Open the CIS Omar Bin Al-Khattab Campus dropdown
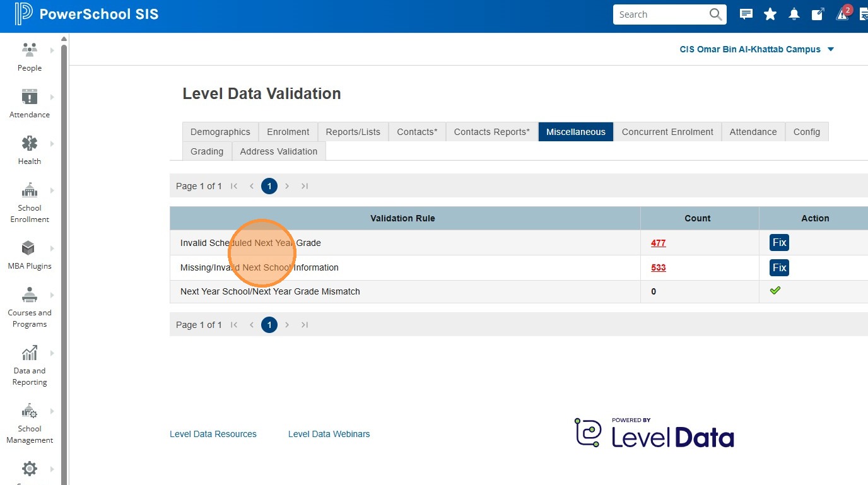 pos(757,49)
